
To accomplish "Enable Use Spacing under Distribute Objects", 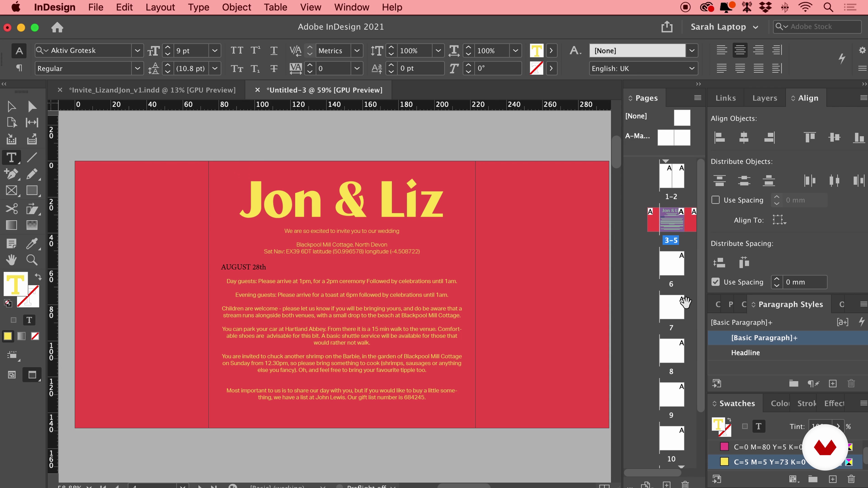I will click(715, 200).
